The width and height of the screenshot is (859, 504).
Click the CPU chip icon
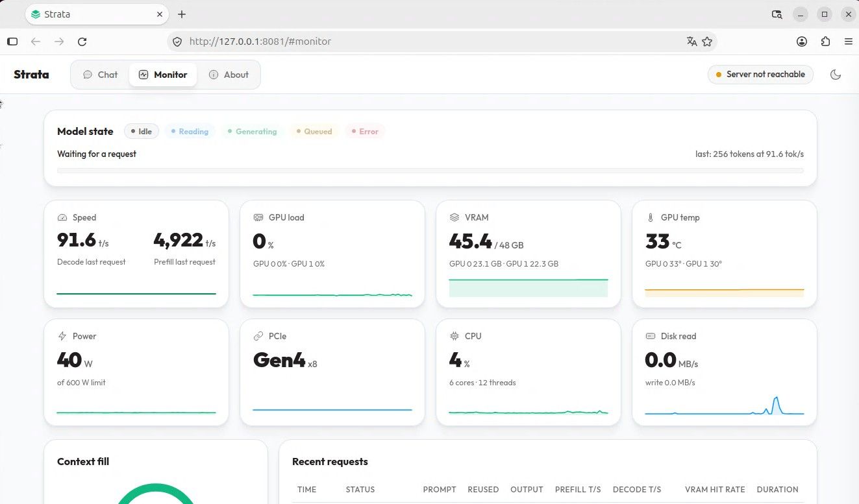click(x=454, y=337)
